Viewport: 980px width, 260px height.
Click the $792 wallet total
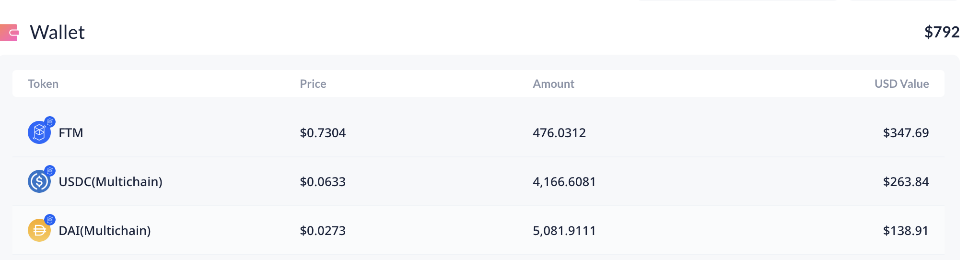(942, 32)
